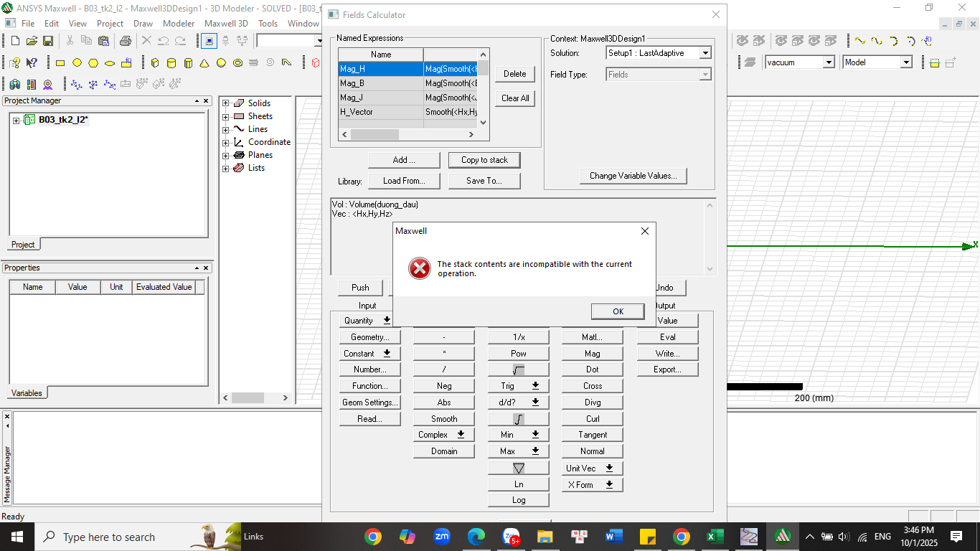This screenshot has width=980, height=551.
Task: Open the Solution Setup1 LastAdaptive dropdown
Action: click(x=705, y=53)
